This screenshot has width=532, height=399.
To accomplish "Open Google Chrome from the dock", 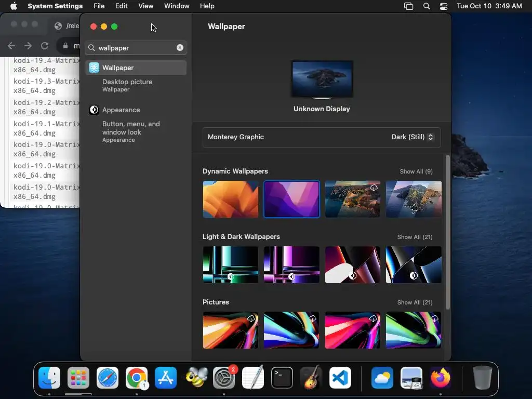I will click(137, 378).
